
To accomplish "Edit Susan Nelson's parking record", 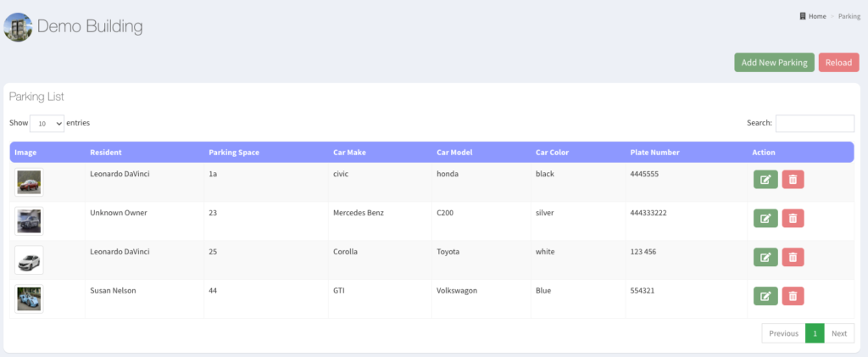I will pyautogui.click(x=765, y=296).
